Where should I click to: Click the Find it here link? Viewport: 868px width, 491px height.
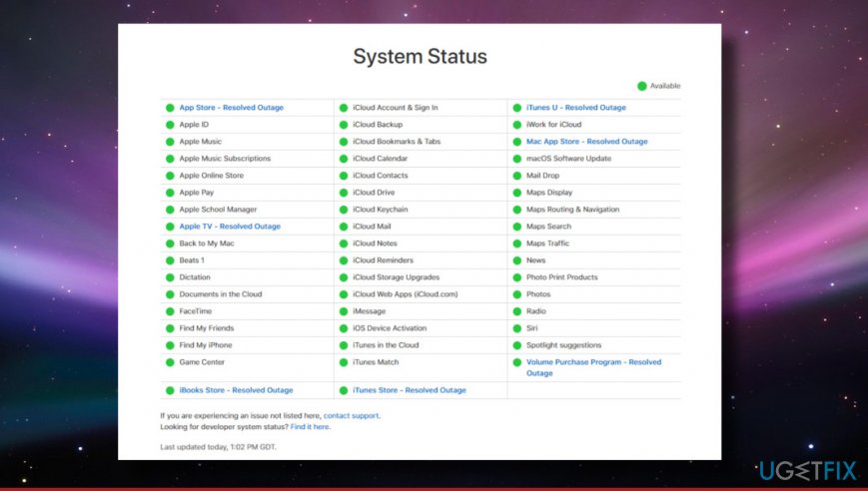point(310,427)
